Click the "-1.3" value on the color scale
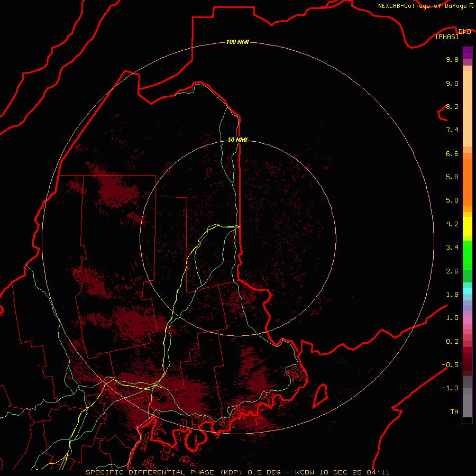This screenshot has height=476, width=476. pyautogui.click(x=450, y=388)
